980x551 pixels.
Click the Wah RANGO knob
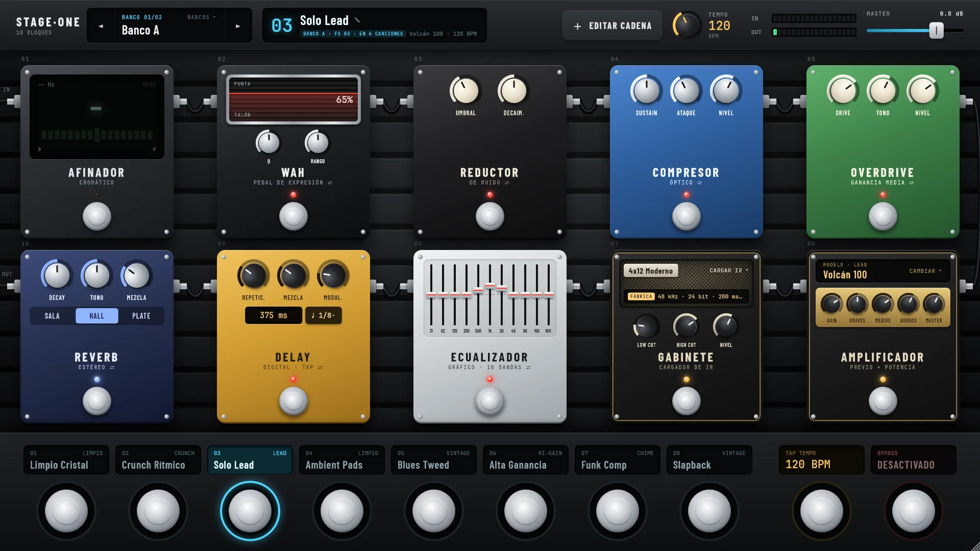click(317, 143)
